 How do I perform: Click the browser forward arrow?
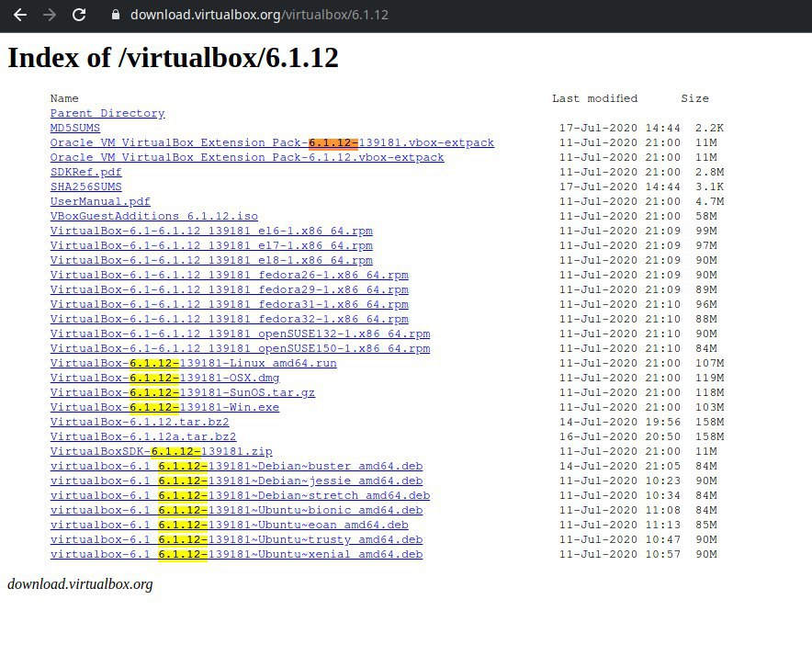pyautogui.click(x=50, y=15)
